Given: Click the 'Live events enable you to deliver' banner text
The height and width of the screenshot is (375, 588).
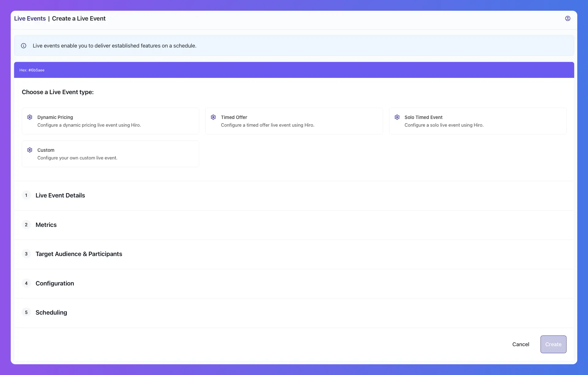Looking at the screenshot, I should tap(115, 46).
